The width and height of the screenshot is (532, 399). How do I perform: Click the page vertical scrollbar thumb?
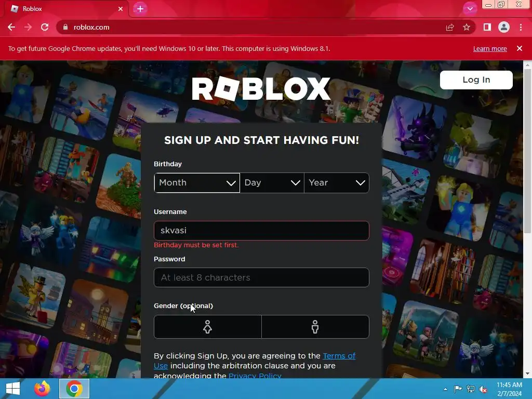click(x=527, y=151)
